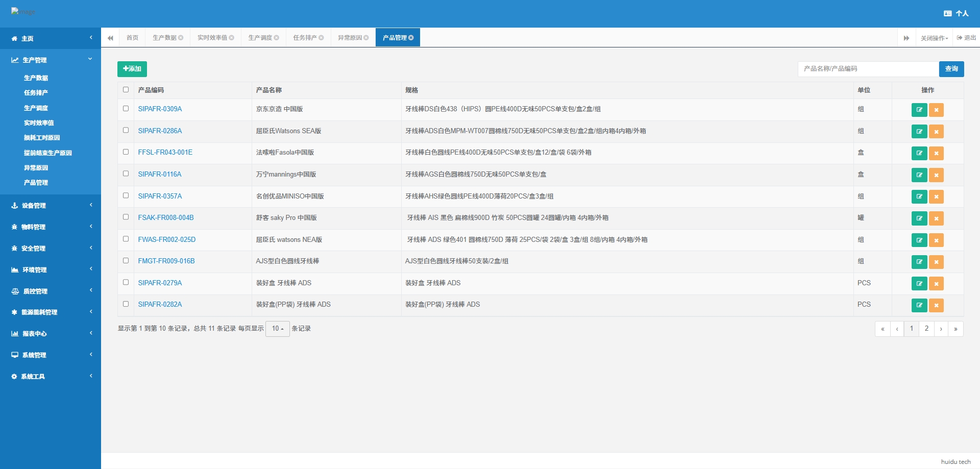980x469 pixels.
Task: Check the SIPAFR-0309A row checkbox
Action: [x=126, y=109]
